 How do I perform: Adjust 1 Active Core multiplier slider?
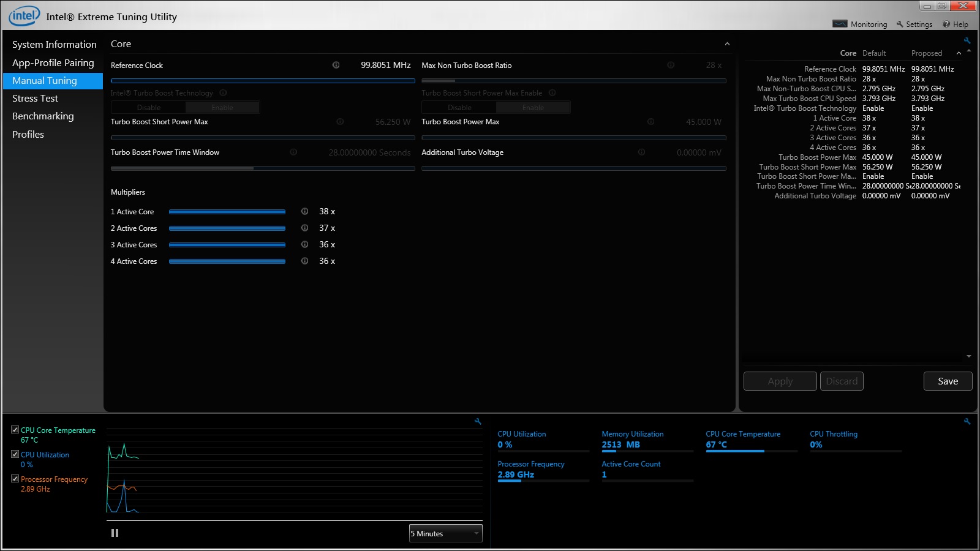[227, 212]
